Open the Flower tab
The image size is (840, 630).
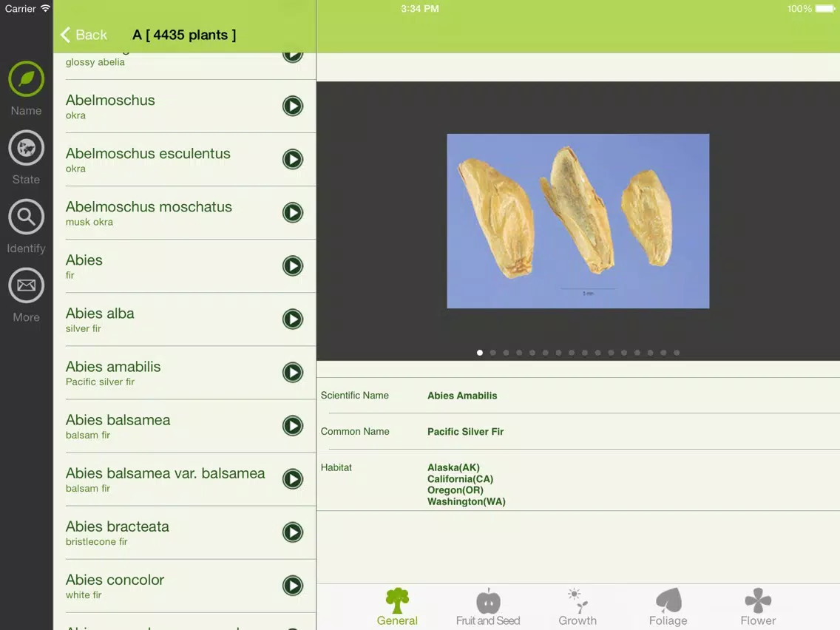pyautogui.click(x=758, y=607)
